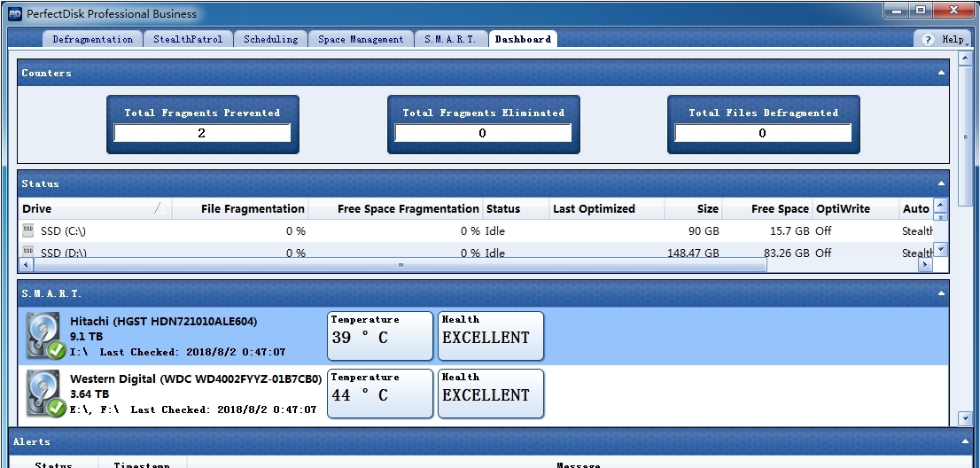Switch to the StealthPatrol tab

tap(188, 39)
